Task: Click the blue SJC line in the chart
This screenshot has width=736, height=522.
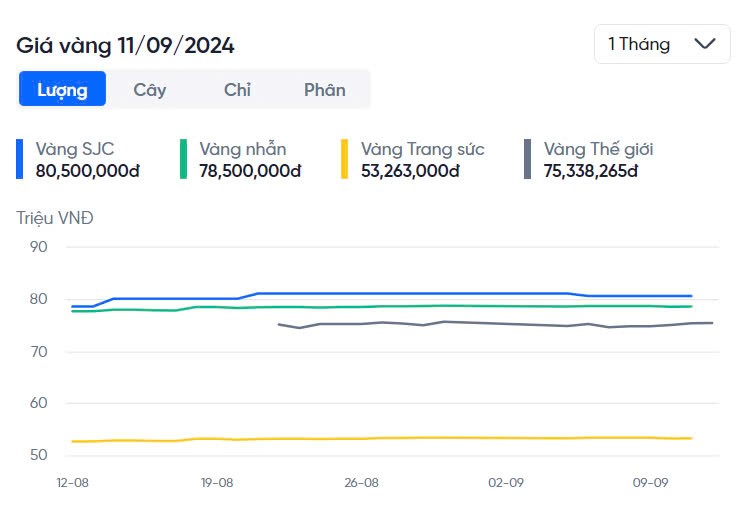Action: point(400,293)
